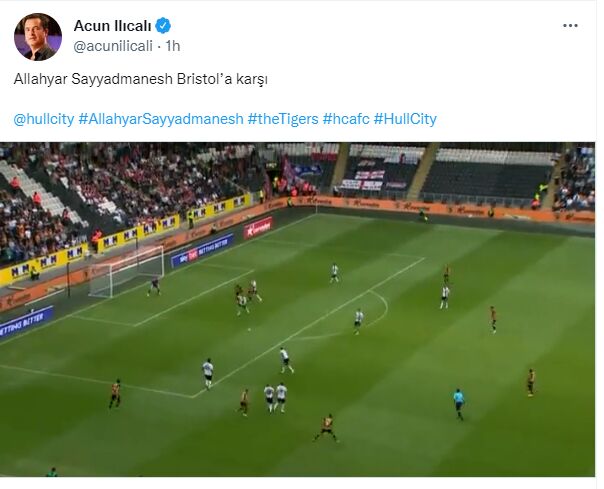Click the #hcafc hashtag

click(346, 119)
